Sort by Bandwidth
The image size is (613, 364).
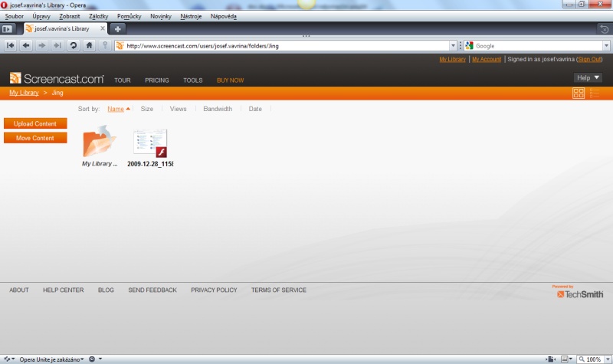pos(218,109)
